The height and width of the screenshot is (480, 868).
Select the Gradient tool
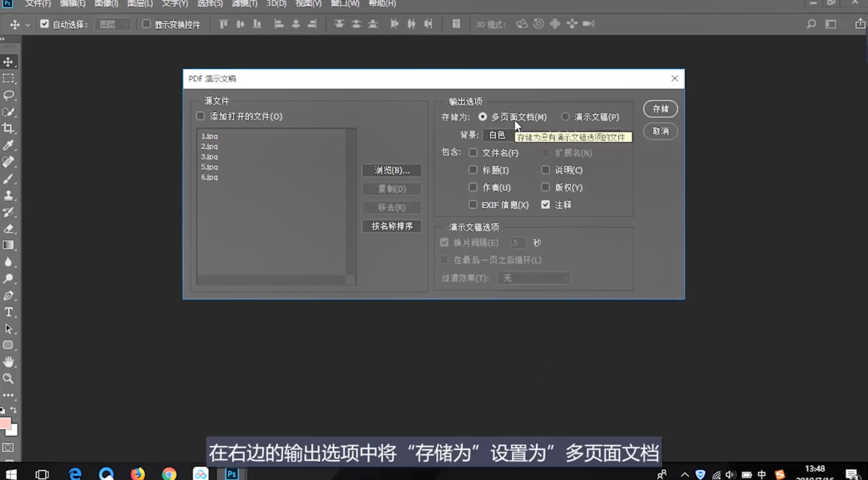(8, 245)
